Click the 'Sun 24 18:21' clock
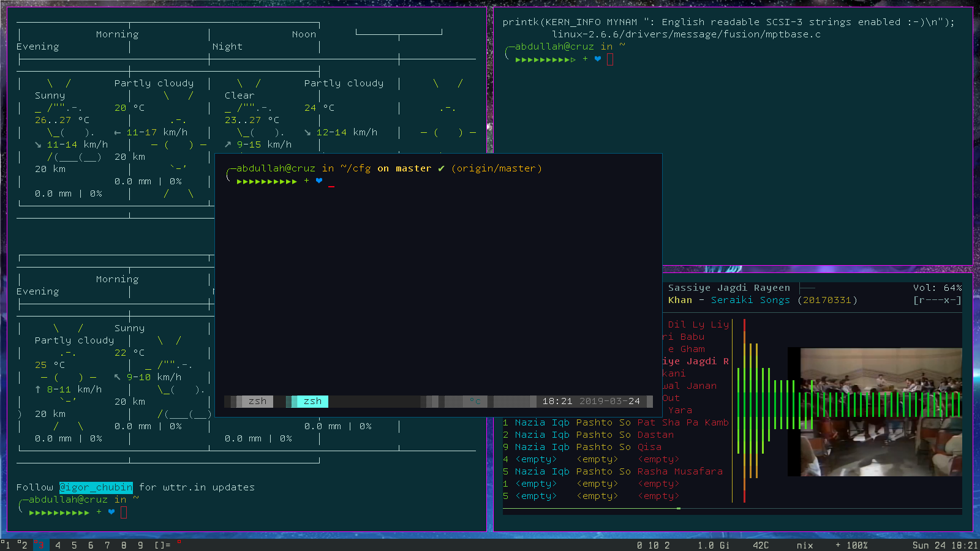Screen dimensions: 980x551 coord(945,545)
